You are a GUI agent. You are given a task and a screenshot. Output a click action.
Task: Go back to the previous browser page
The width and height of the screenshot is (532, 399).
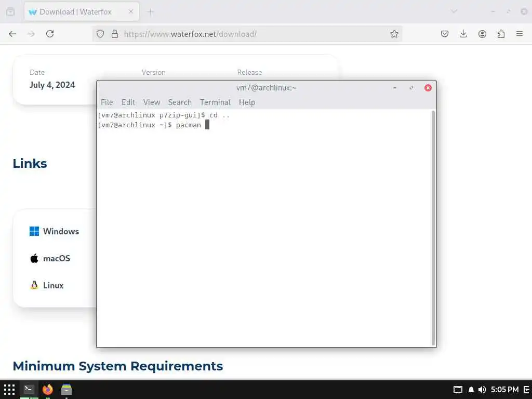12,34
